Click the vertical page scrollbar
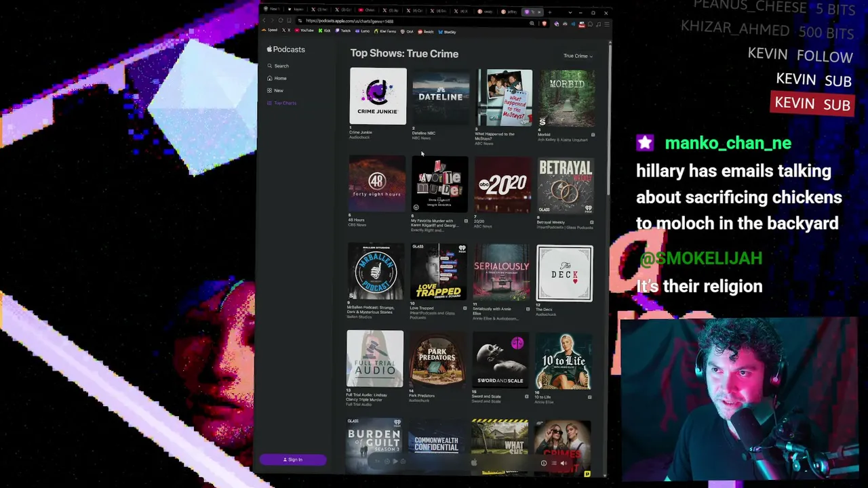The image size is (868, 488). [x=609, y=119]
